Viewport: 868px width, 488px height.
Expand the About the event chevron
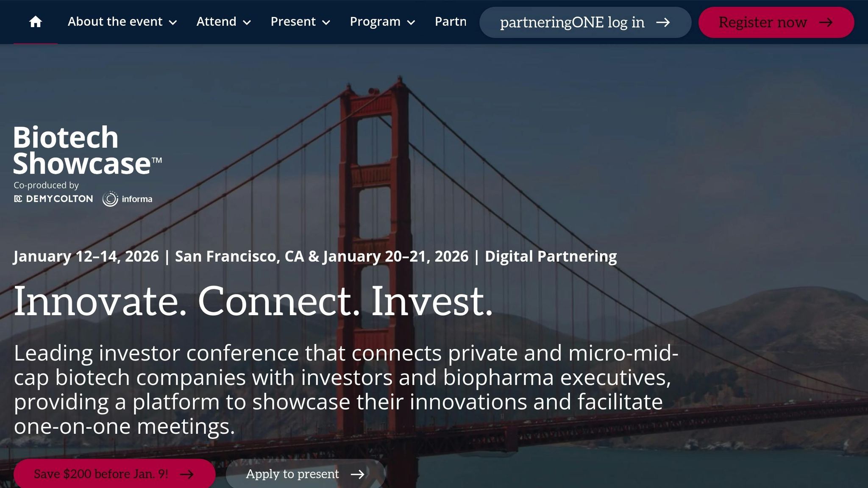(173, 22)
